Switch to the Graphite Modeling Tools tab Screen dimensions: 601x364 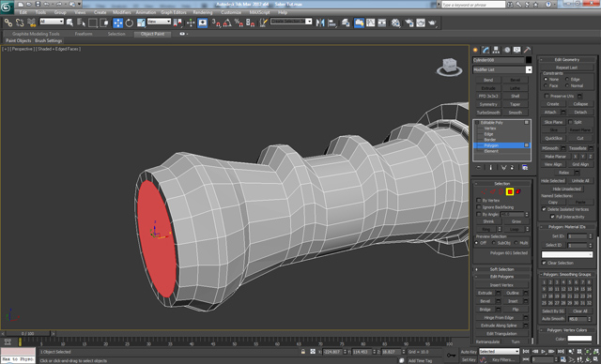click(36, 34)
